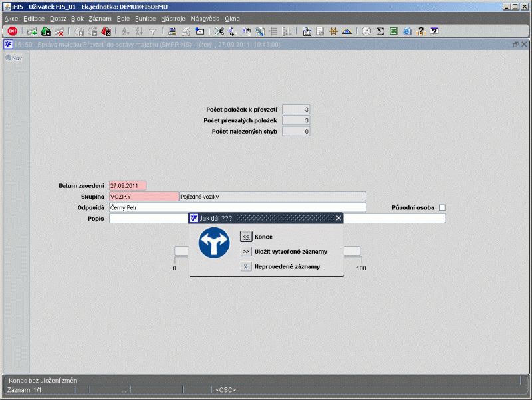Click the Konec << button in dialog

[x=246, y=237]
